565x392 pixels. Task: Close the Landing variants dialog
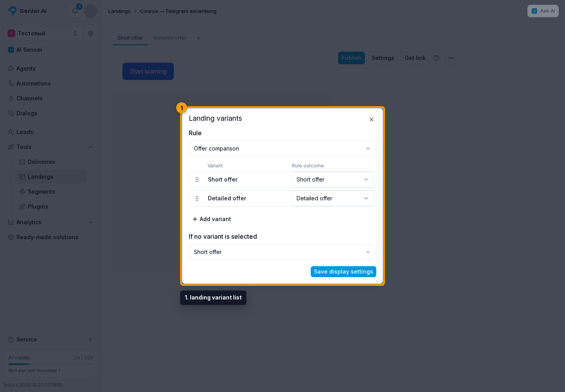[372, 120]
